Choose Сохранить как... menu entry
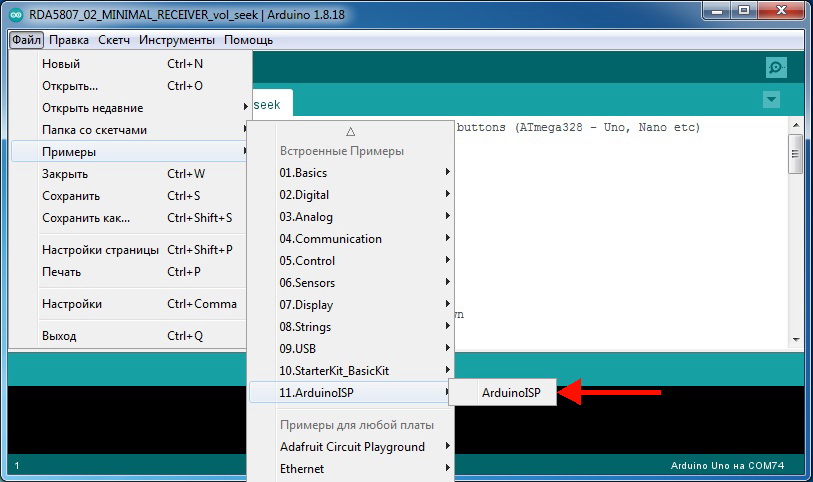 [x=129, y=218]
